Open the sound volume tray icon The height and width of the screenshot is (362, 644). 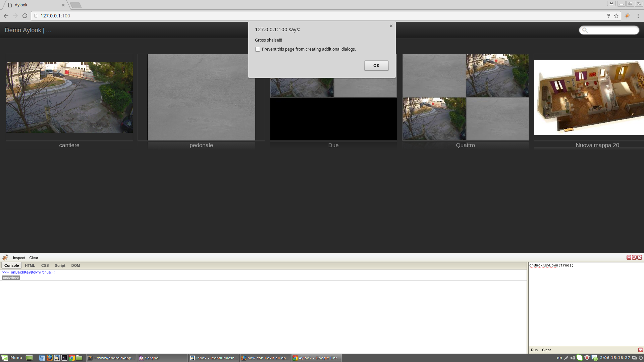[573, 358]
